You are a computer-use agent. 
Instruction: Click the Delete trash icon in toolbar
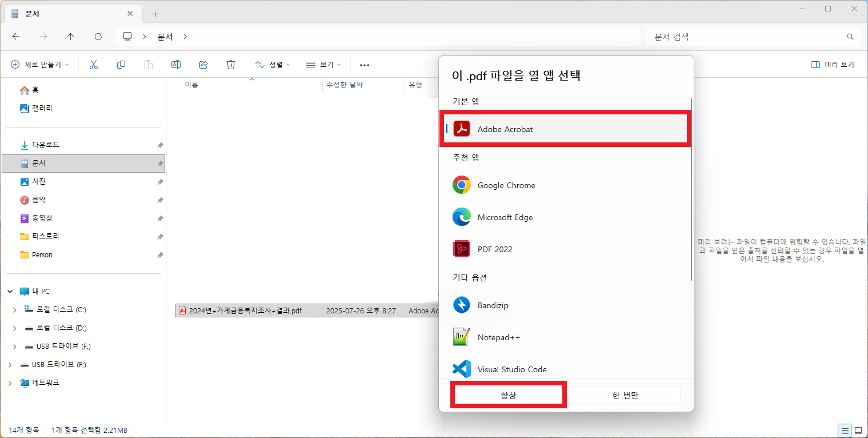tap(231, 65)
